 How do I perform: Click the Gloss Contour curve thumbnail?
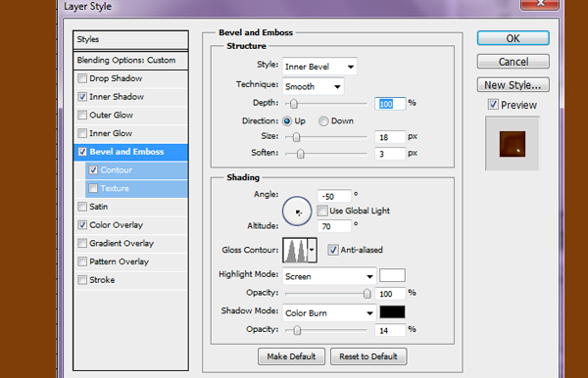295,250
